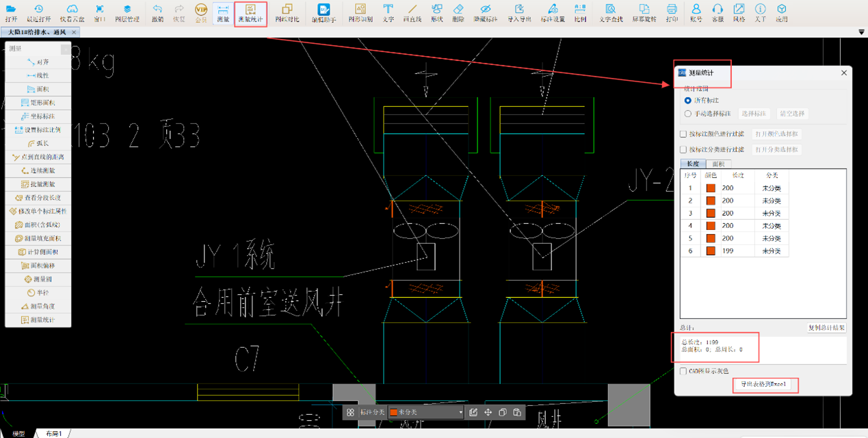Click the 隐藏标注 eye icon
Screen dimensions: 868x438
(485, 12)
